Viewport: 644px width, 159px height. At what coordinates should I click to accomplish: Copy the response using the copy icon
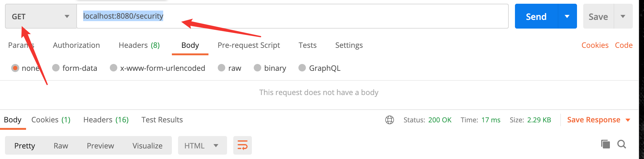[605, 144]
